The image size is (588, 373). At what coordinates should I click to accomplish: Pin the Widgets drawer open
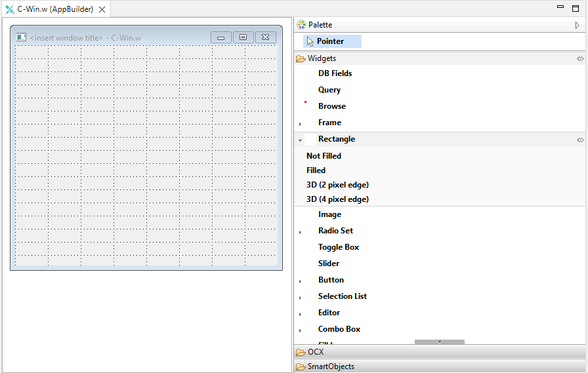pos(580,59)
